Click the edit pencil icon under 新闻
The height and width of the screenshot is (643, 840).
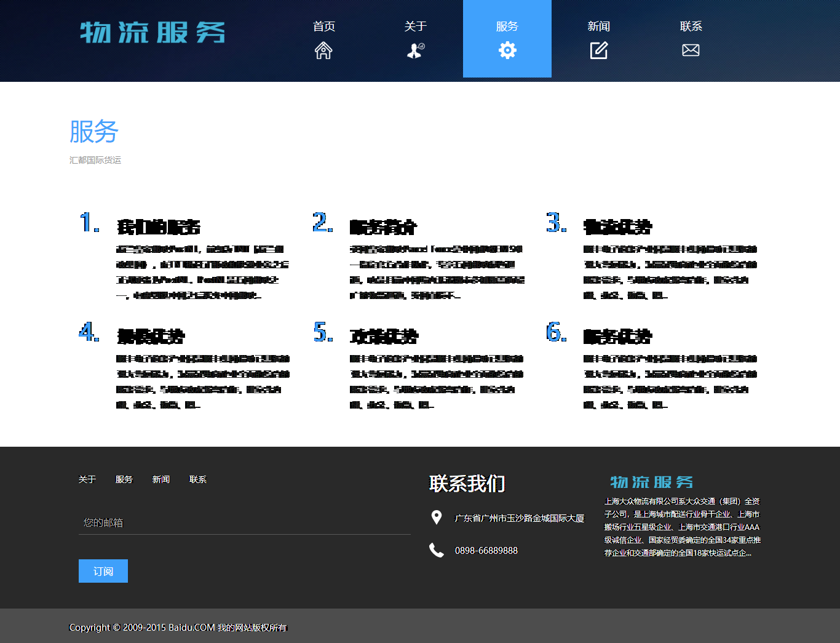(x=599, y=50)
